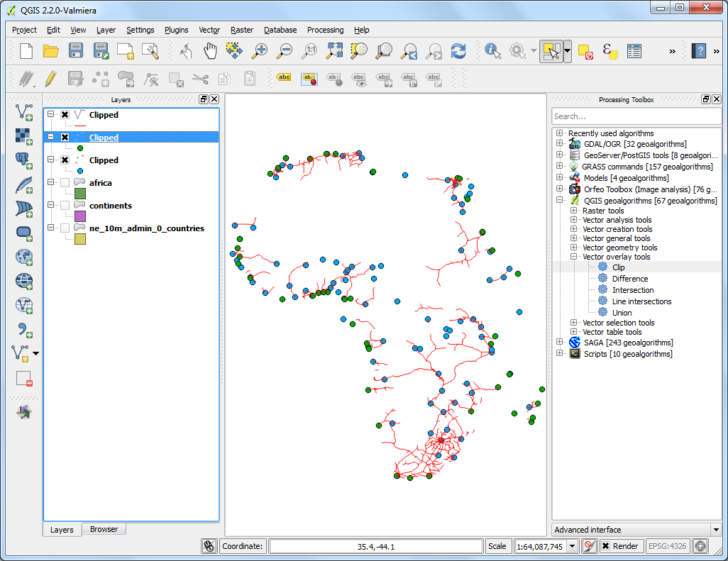Click the yellow Layer Labeling abc icon
The image size is (728, 561).
(284, 77)
